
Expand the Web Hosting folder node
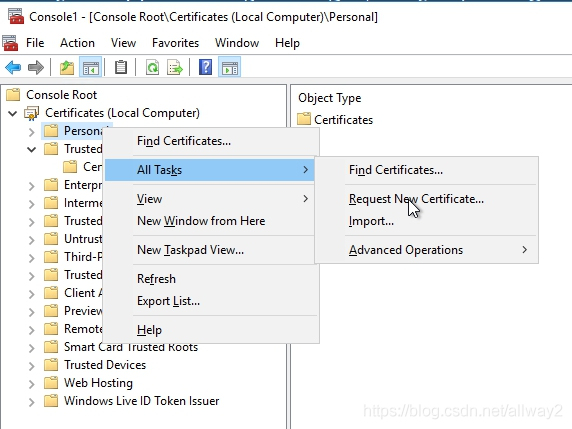pos(32,384)
